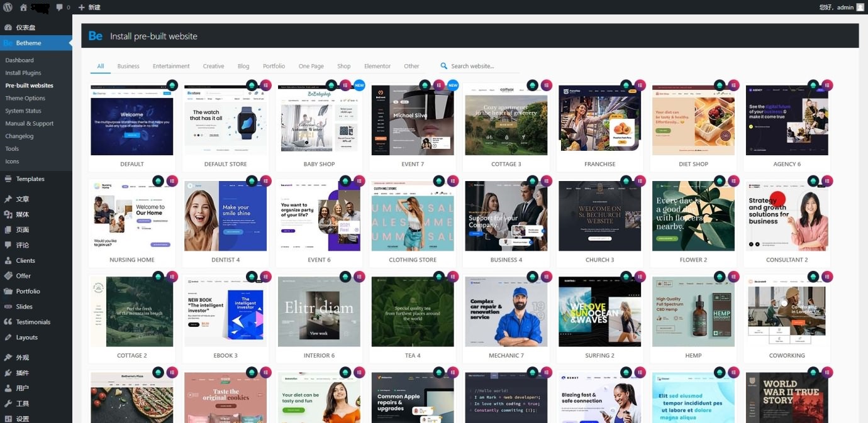Open Theme Options submenu
Viewport: 868px width, 423px height.
(25, 98)
